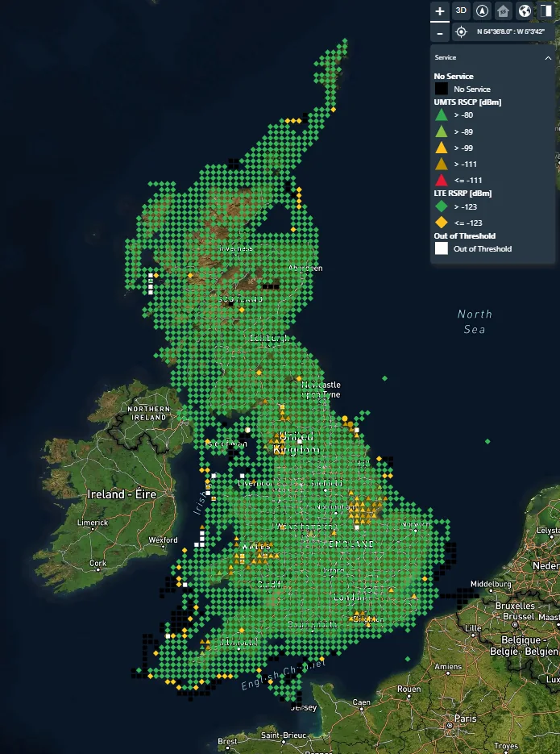Click the 'Caen' city label
This screenshot has height=754, width=560.
click(361, 702)
